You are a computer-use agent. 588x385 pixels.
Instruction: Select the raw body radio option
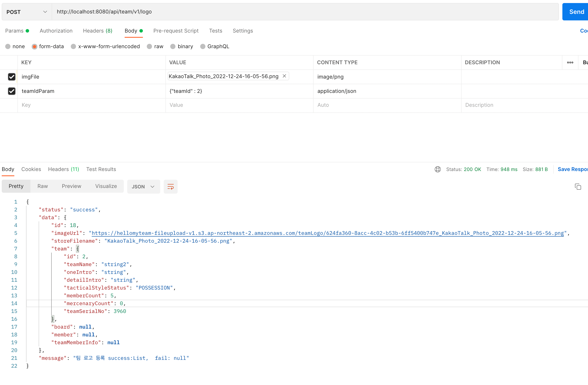(149, 46)
